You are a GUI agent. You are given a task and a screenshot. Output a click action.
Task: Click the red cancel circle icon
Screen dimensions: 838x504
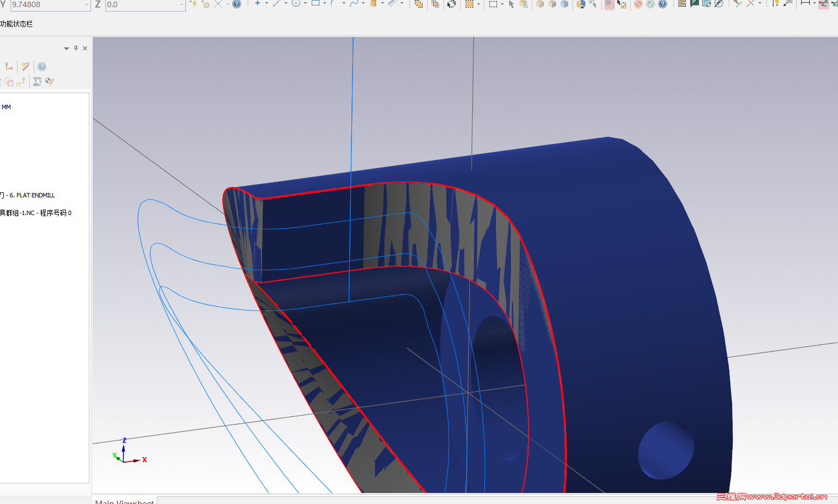[638, 4]
